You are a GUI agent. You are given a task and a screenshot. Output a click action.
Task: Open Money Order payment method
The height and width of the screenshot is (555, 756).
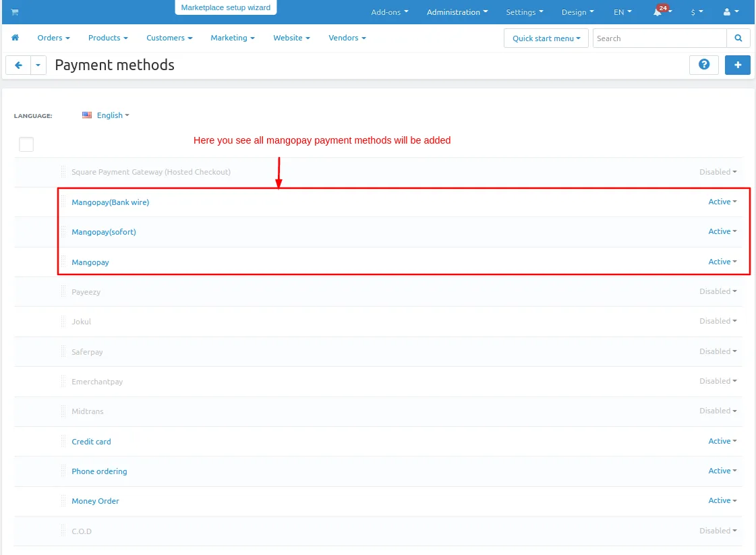tap(95, 501)
